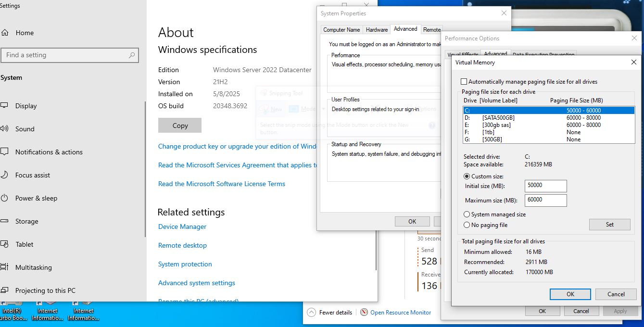
Task: Click the Open Resource Monitor icon
Action: tap(364, 312)
